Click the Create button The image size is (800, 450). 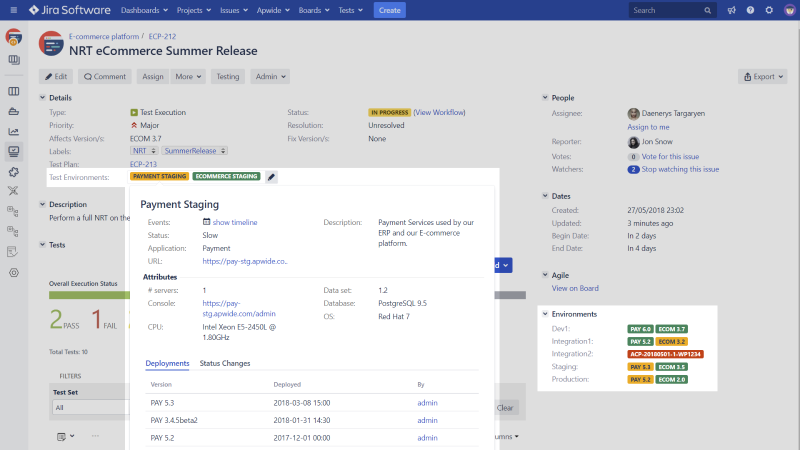[x=390, y=10]
